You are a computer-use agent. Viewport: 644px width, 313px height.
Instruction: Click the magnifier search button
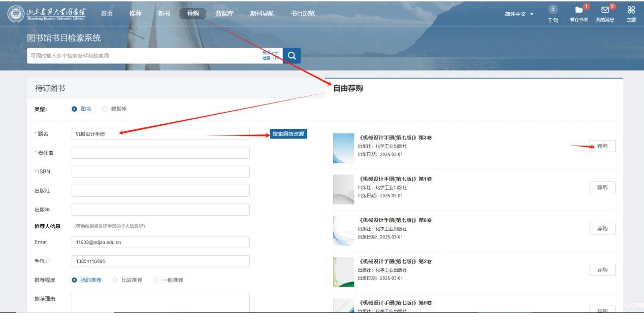pyautogui.click(x=292, y=56)
